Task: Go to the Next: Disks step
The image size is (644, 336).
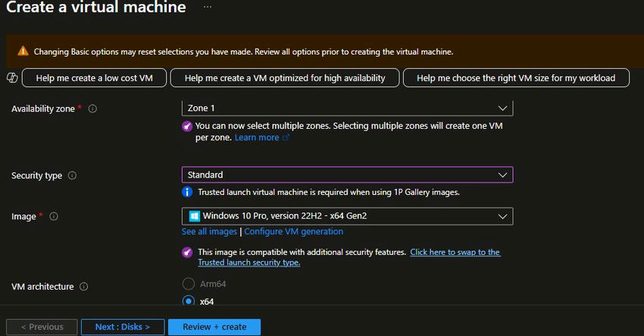Action: pos(122,327)
